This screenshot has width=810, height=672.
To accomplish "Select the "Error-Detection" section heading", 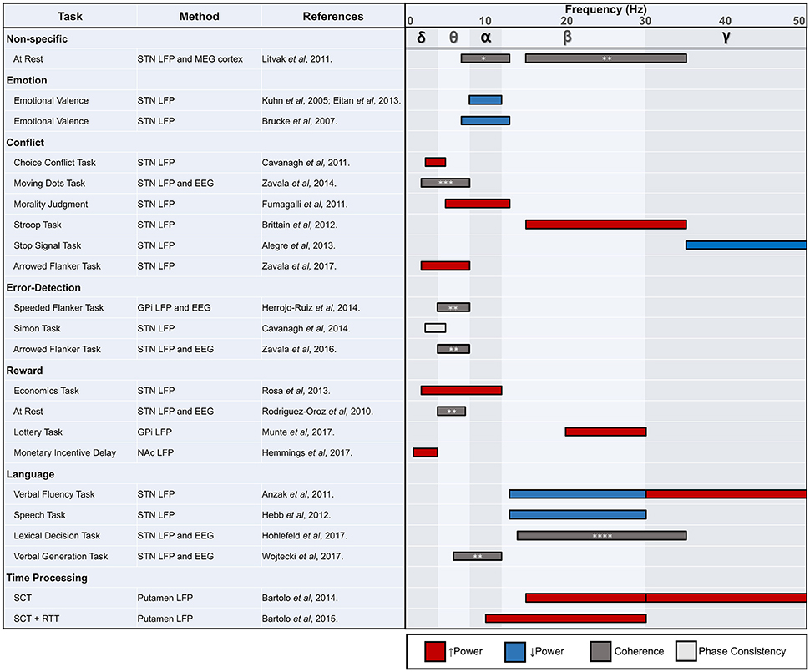I will coord(43,288).
